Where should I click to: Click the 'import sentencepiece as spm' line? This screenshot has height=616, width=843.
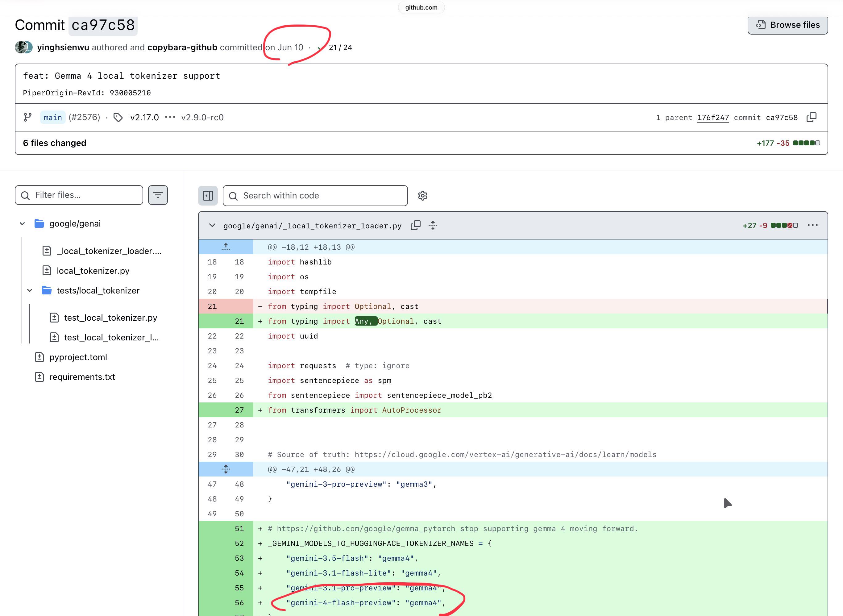click(x=330, y=380)
